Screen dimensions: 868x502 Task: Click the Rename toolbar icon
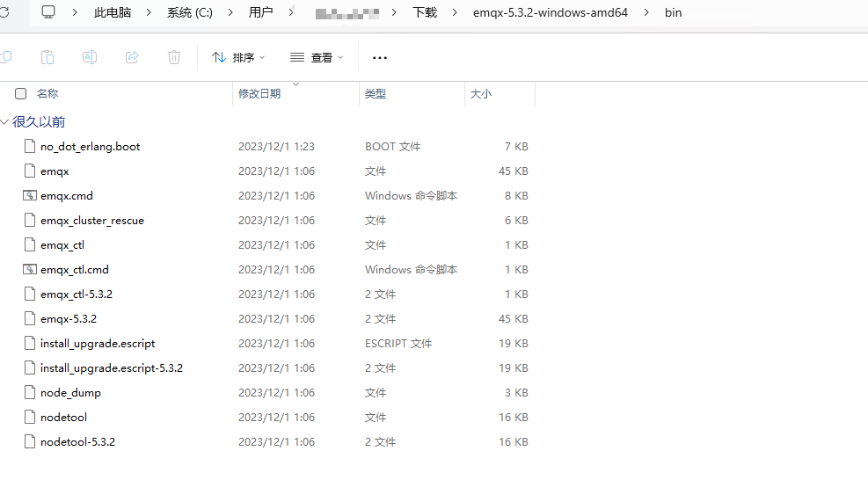click(x=90, y=57)
